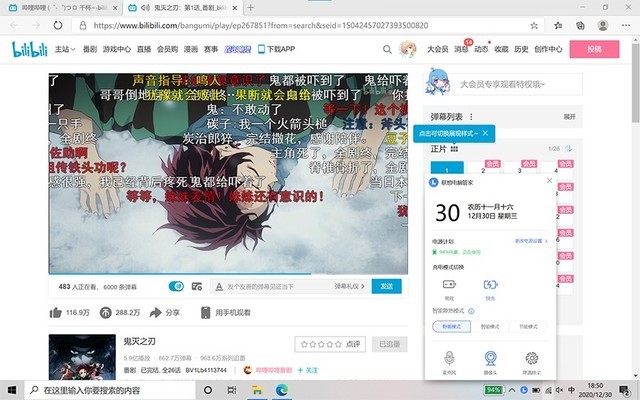Expand the 主站 dropdown menu
Viewport: 640px width, 400px height.
(65, 49)
